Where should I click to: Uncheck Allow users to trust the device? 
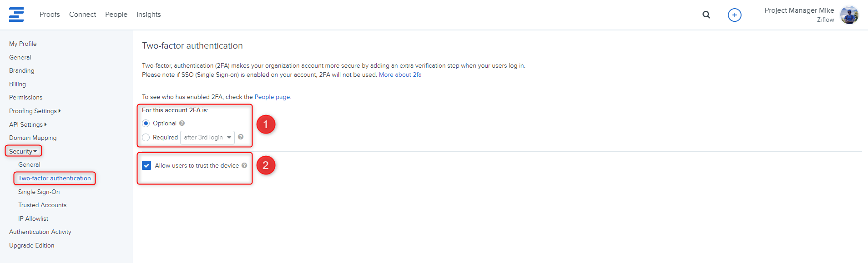pos(146,165)
